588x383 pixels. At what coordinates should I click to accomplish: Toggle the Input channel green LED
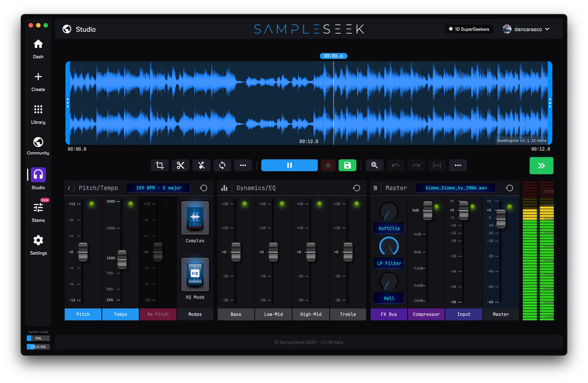click(x=472, y=207)
